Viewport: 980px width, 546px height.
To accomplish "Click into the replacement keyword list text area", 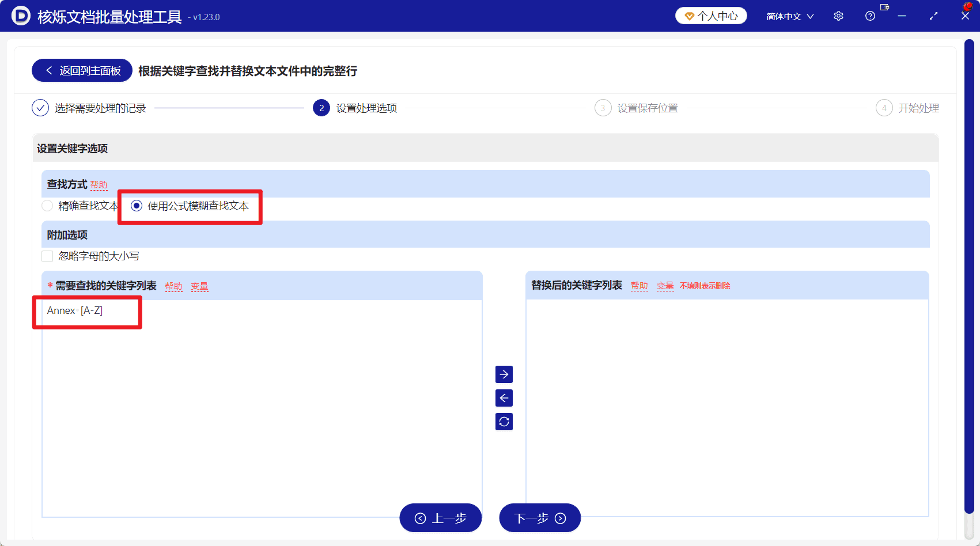I will tap(727, 408).
